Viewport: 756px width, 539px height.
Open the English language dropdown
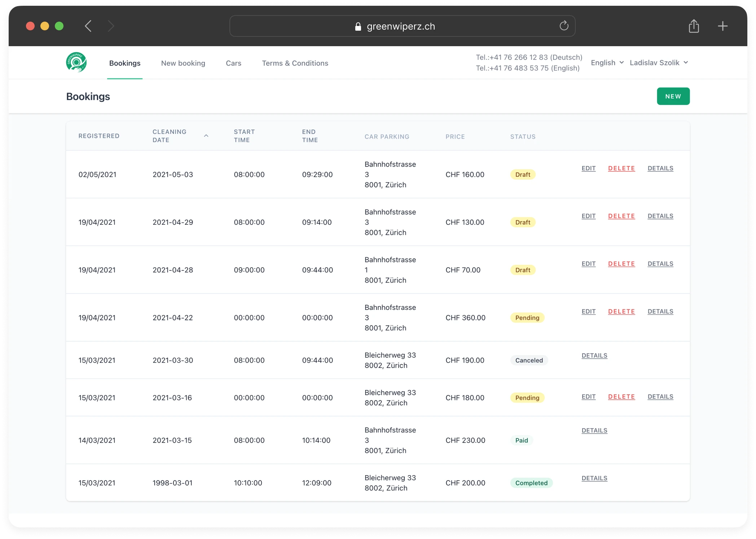(607, 63)
